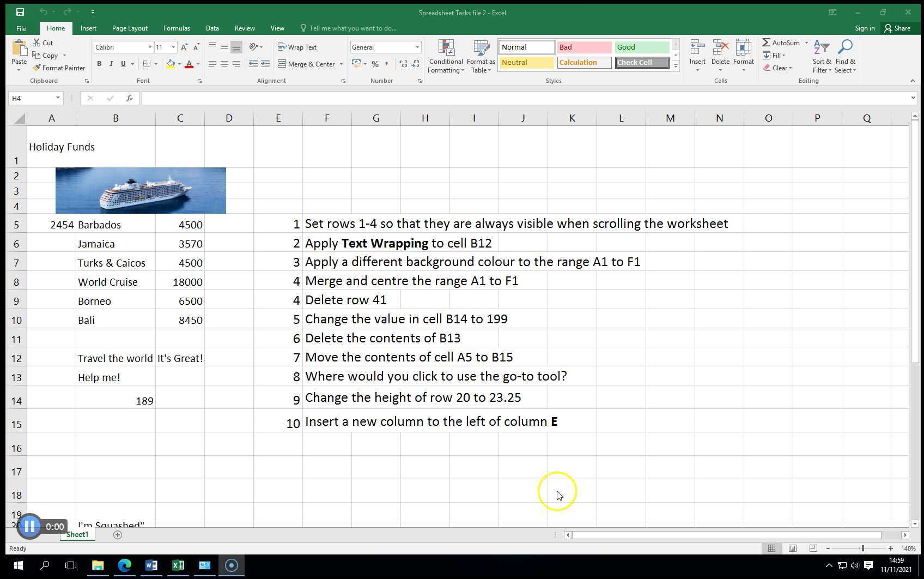Click the AutoSum icon

click(783, 43)
